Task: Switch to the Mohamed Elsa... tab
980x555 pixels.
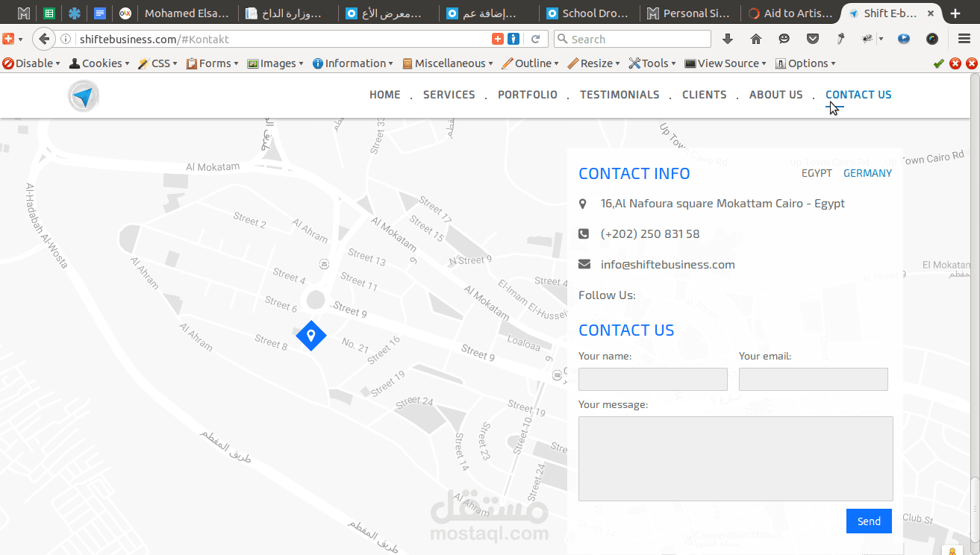Action: pyautogui.click(x=187, y=13)
